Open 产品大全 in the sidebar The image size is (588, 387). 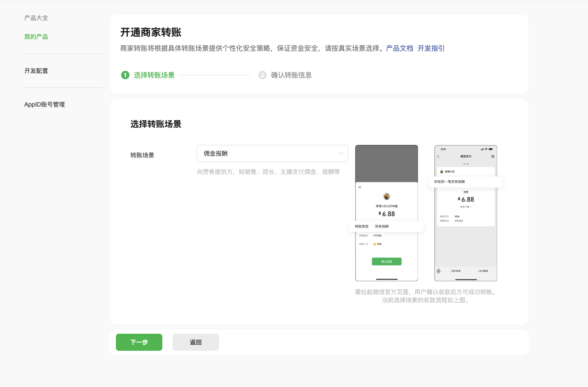(36, 18)
